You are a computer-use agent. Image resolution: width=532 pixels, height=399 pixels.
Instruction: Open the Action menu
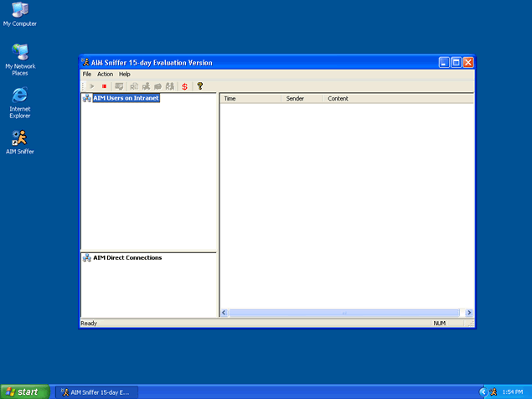point(105,74)
